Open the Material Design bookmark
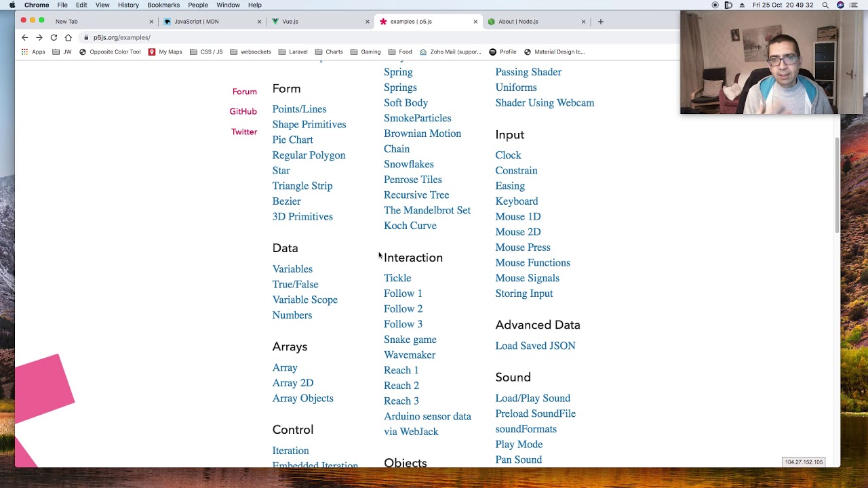This screenshot has height=488, width=868. (x=554, y=52)
